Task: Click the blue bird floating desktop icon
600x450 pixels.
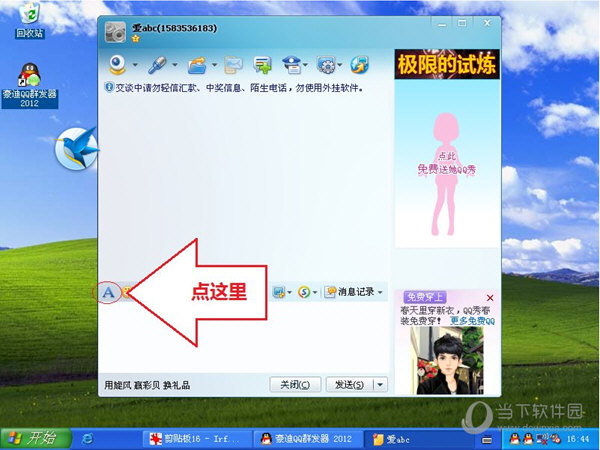Action: point(76,148)
